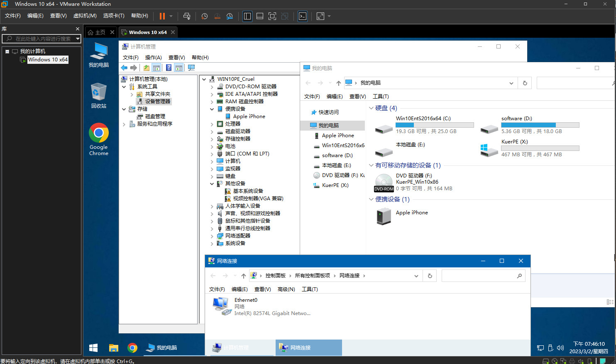The height and width of the screenshot is (364, 616).
Task: Select Apple iPhone under 便携设备 in device tree
Action: (249, 116)
